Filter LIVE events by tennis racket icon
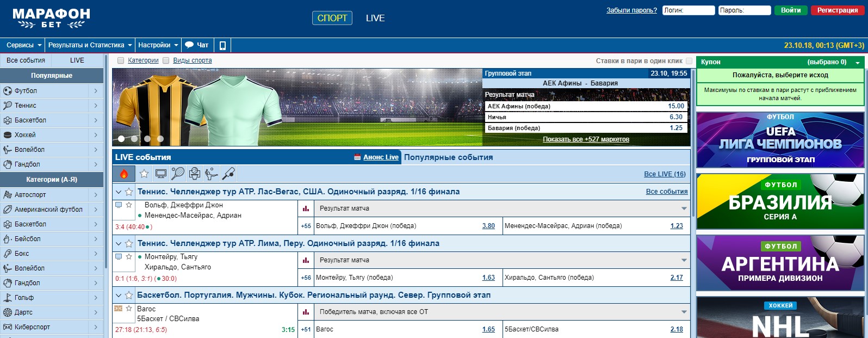Viewport: 868px width, 338px height. [x=178, y=174]
